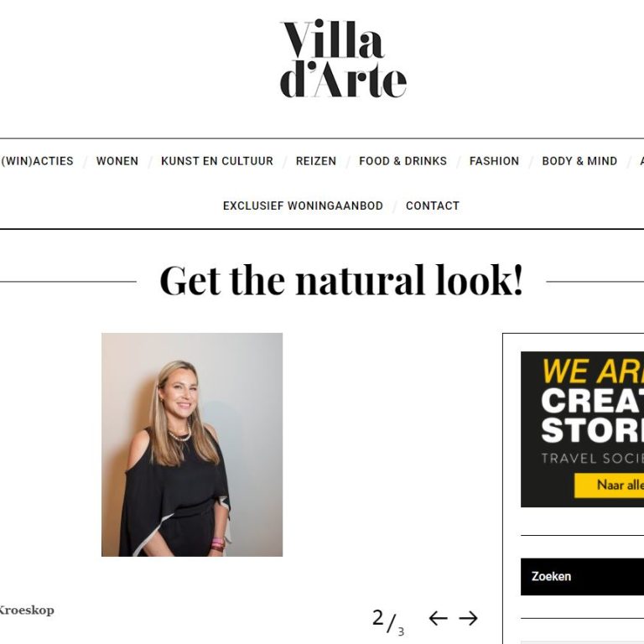Click the 2/3 slide counter
The height and width of the screenshot is (644, 644).
pos(388,621)
